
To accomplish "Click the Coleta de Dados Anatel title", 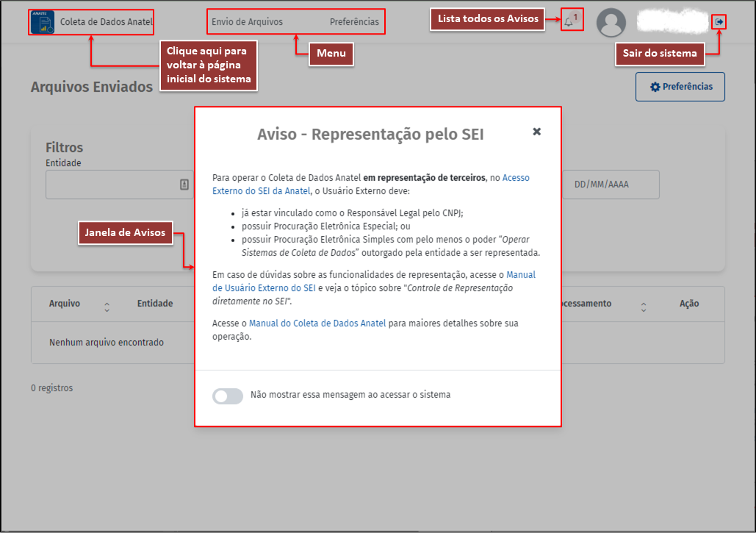I will (106, 22).
